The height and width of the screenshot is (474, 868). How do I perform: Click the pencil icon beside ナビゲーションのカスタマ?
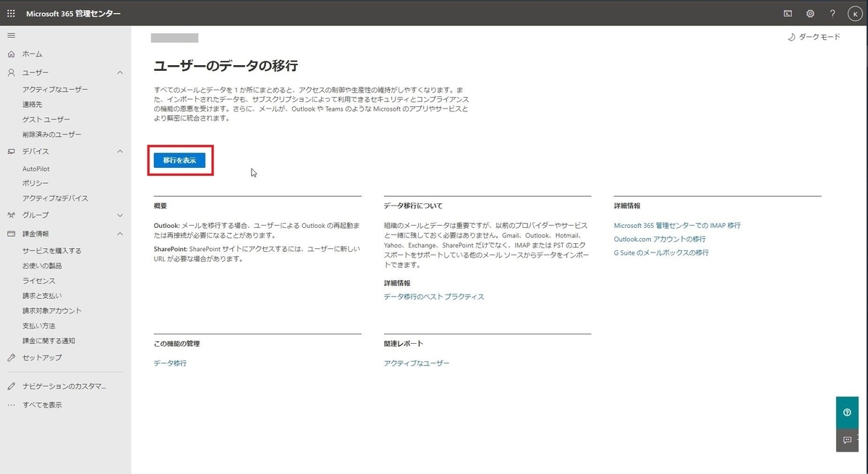(10, 386)
